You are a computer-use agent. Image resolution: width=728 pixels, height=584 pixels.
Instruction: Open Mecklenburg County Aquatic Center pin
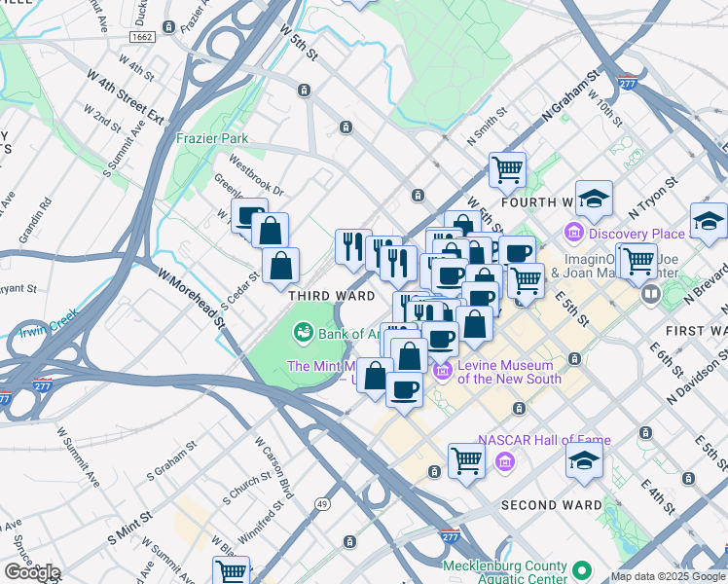(582, 570)
